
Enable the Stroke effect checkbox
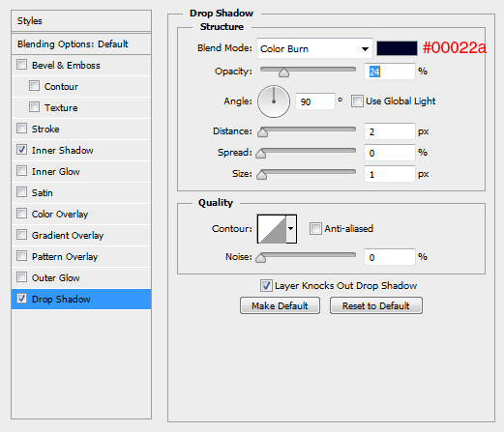point(21,129)
